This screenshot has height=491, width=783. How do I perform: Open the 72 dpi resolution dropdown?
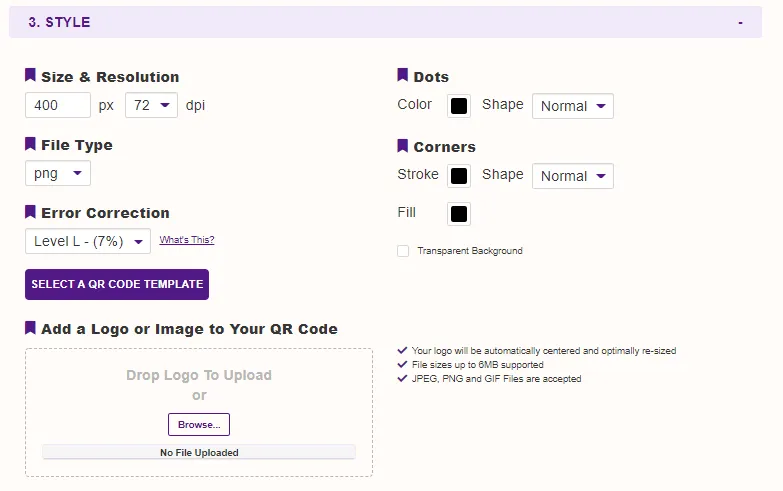click(151, 105)
